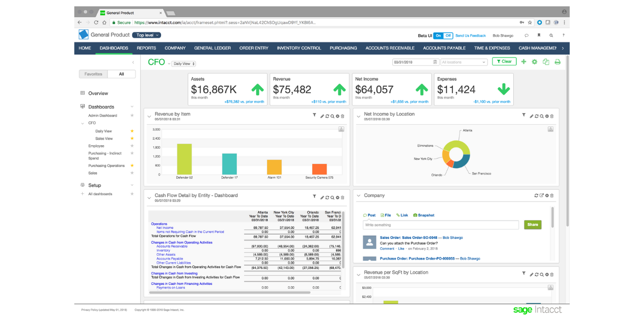This screenshot has height=322, width=644.
Task: Collapse the Dashboards section in sidebar
Action: [132, 107]
